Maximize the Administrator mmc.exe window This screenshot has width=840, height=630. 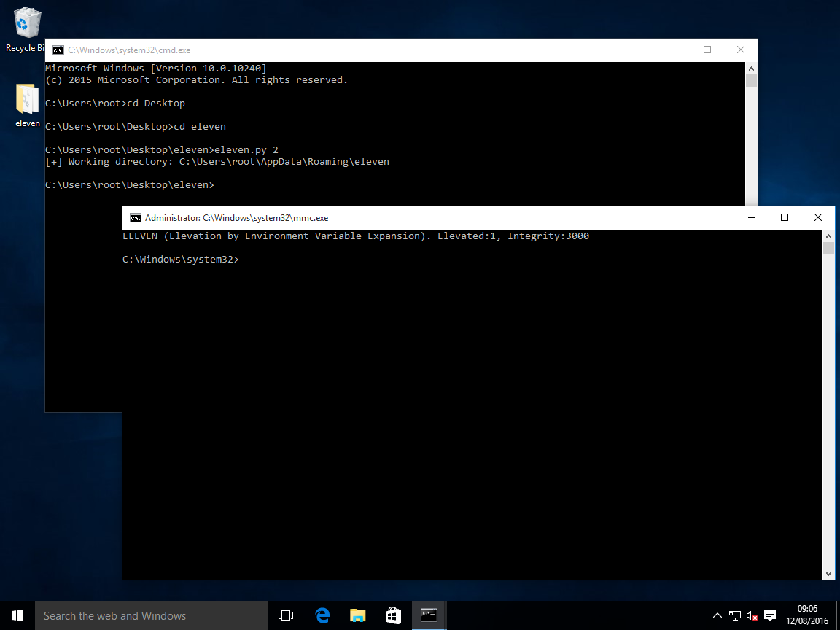tap(785, 217)
